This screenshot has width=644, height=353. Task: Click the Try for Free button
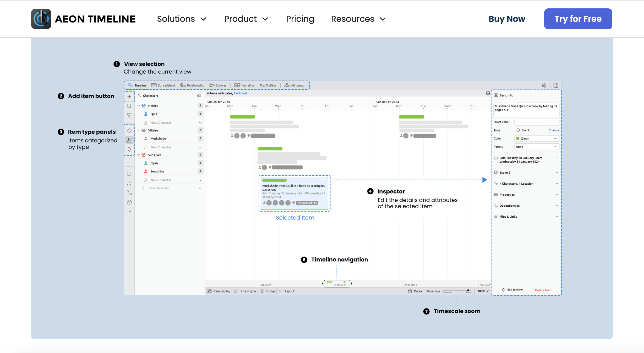coord(578,19)
